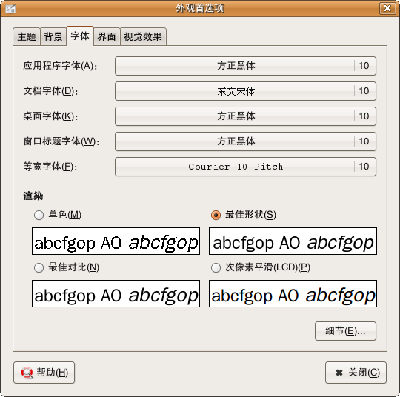This screenshot has width=400, height=397.
Task: Open the 视觉效果 tab
Action: tap(143, 37)
